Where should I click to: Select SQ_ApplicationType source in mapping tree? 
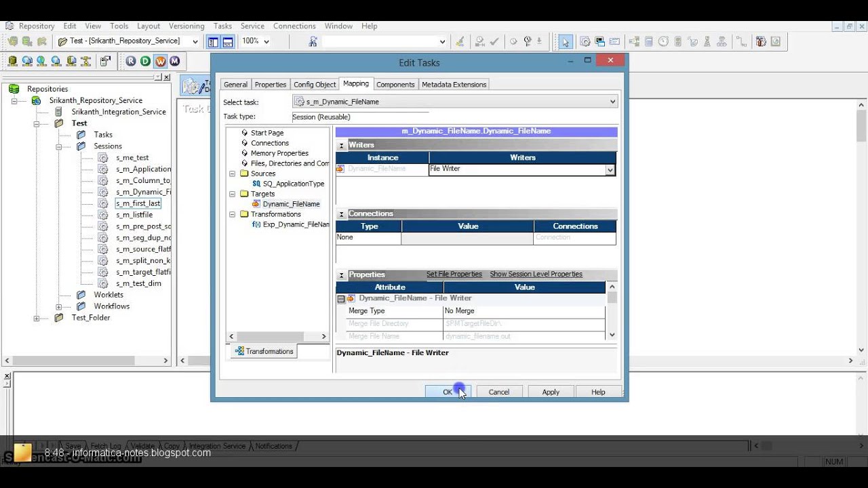pos(294,184)
